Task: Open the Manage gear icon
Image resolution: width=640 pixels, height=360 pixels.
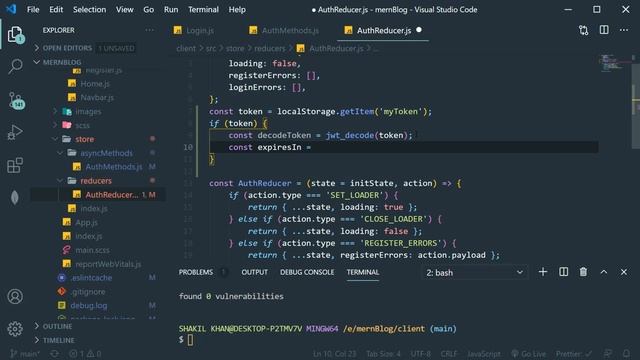Action: (x=15, y=329)
